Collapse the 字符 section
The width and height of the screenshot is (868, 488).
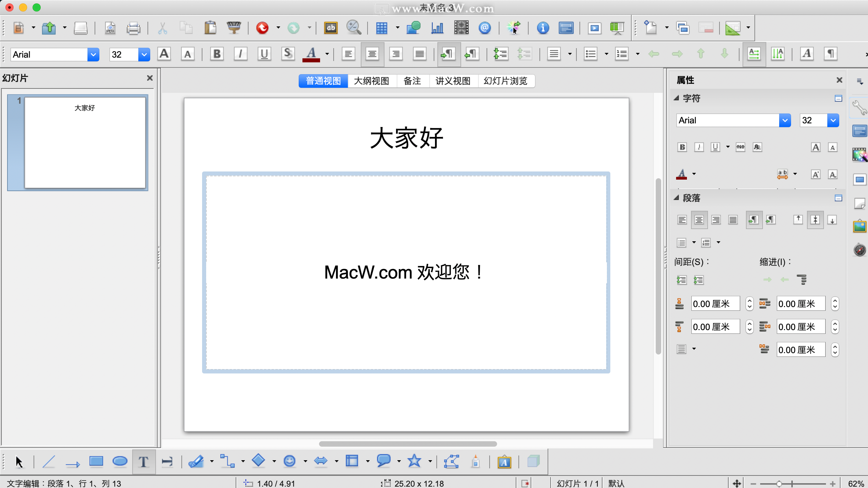676,98
